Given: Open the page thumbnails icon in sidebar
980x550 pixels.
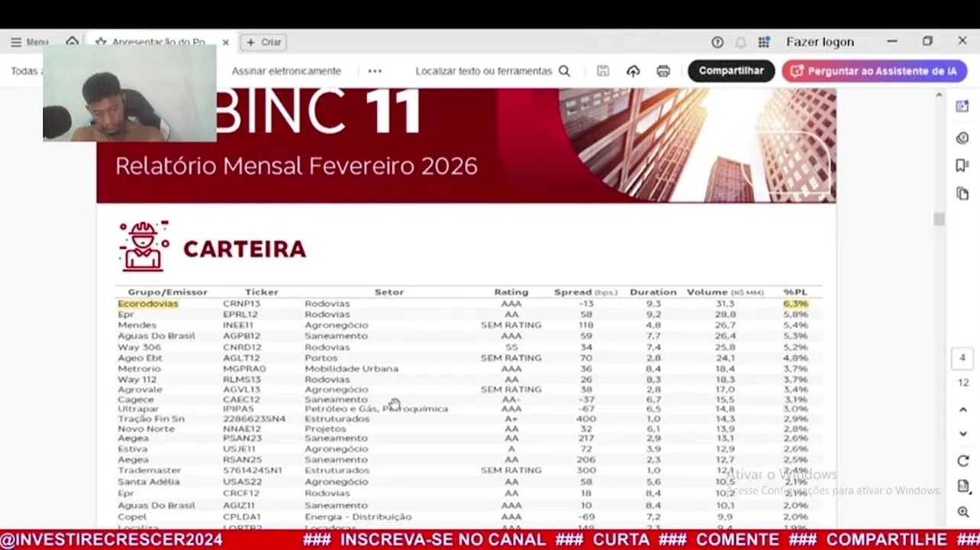Looking at the screenshot, I should pyautogui.click(x=962, y=194).
